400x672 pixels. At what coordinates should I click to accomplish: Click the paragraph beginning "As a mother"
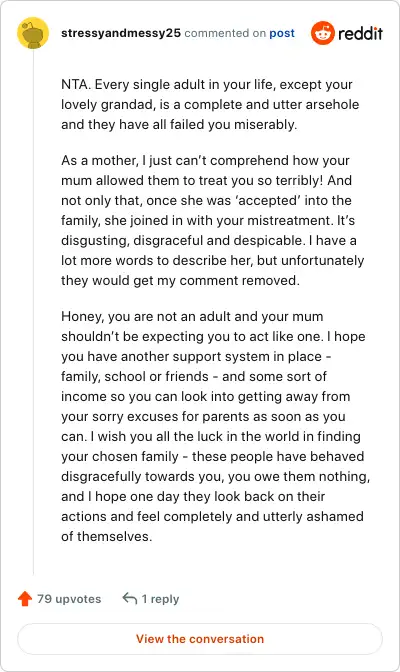213,220
